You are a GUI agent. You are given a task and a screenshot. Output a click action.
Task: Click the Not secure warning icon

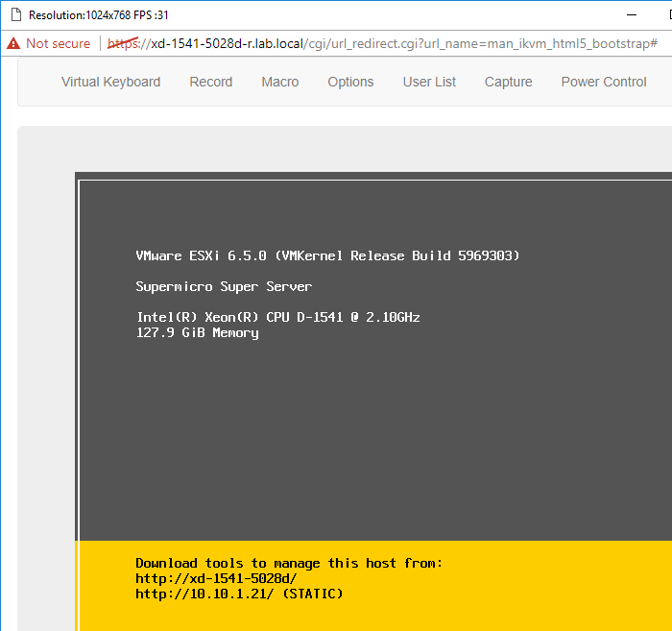click(x=13, y=43)
